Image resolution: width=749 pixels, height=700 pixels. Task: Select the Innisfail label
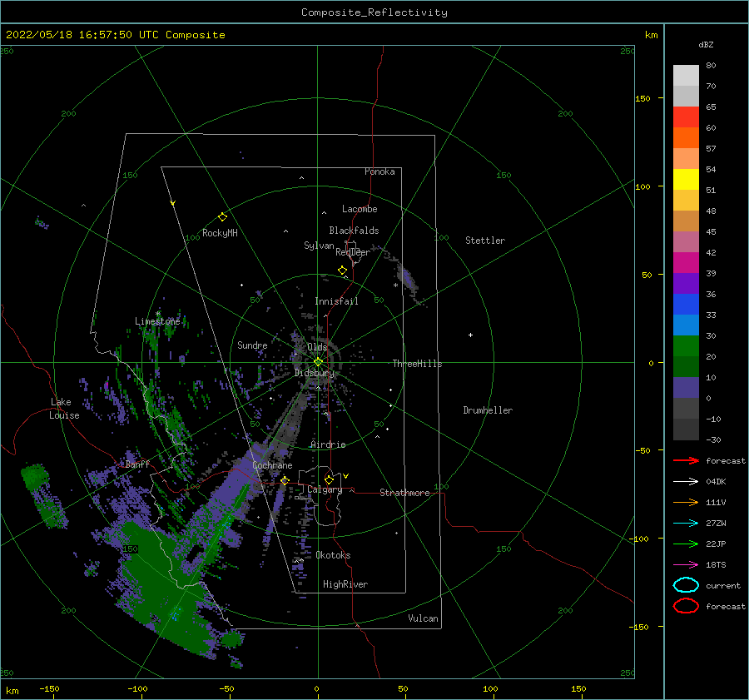(x=336, y=301)
